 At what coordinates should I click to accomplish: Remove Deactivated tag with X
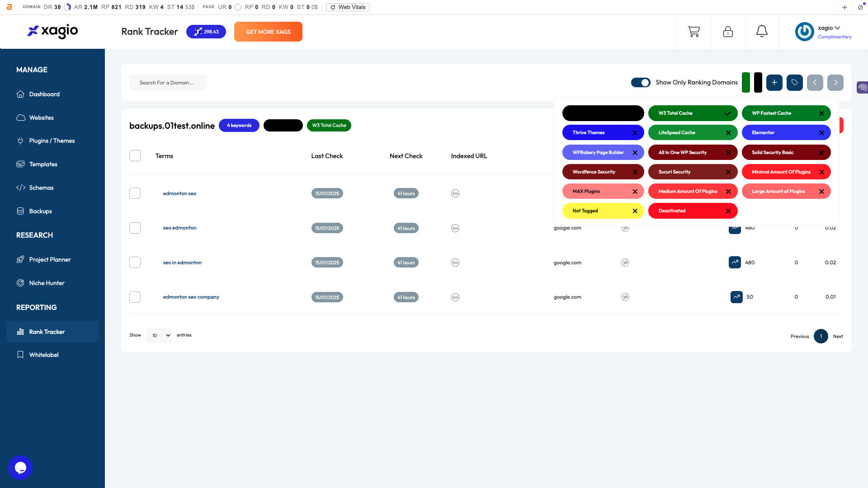[x=728, y=211]
